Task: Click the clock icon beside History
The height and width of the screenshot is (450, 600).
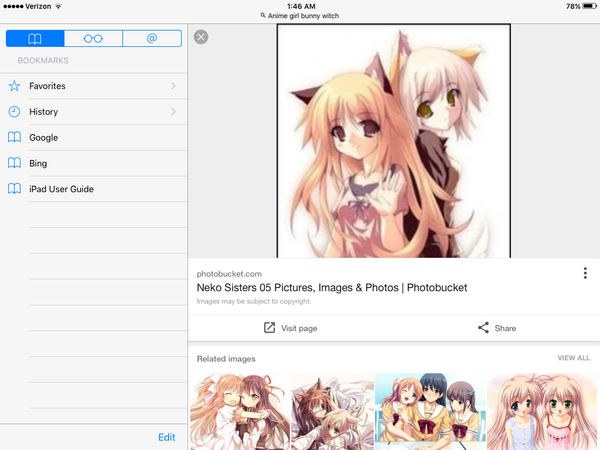Action: pyautogui.click(x=14, y=112)
